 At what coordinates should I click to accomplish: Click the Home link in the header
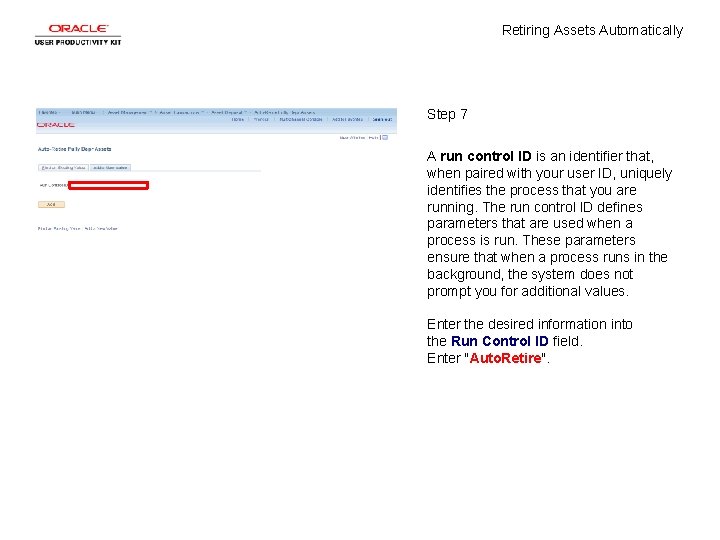click(x=237, y=119)
